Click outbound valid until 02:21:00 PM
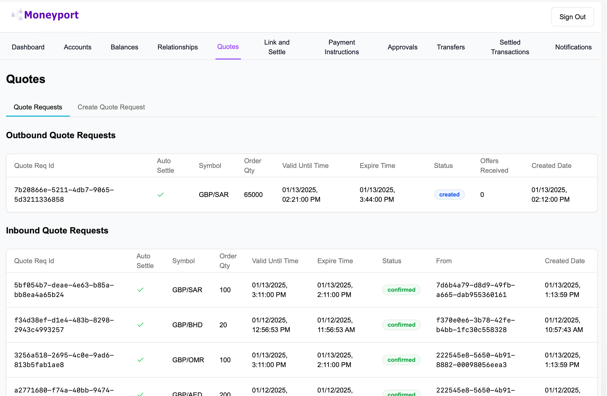Screen dimensions: 607x396 tap(301, 195)
